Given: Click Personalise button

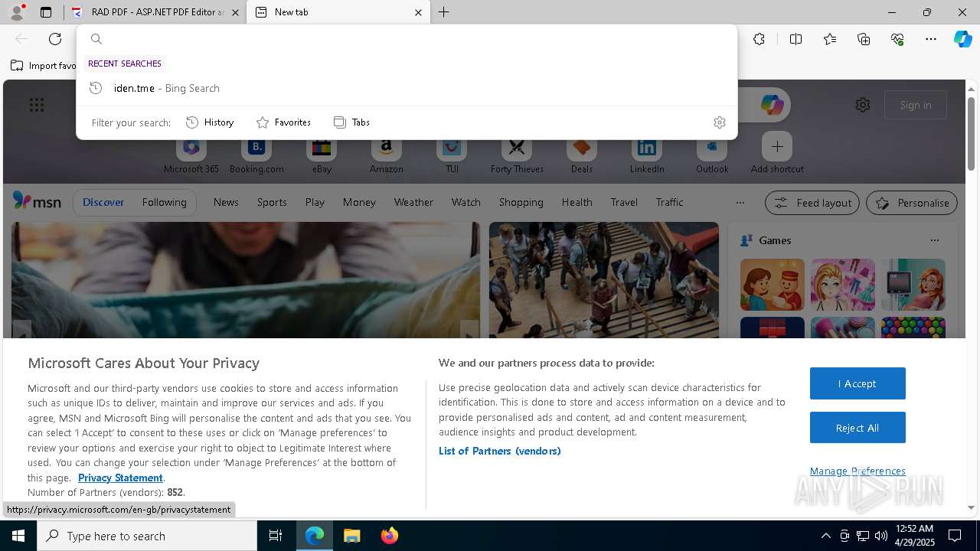Looking at the screenshot, I should 912,203.
